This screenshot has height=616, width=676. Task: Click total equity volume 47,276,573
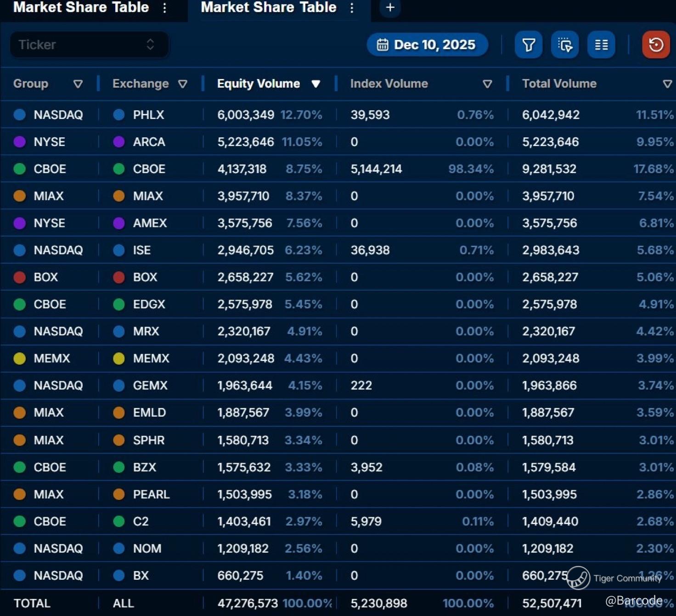tap(248, 603)
